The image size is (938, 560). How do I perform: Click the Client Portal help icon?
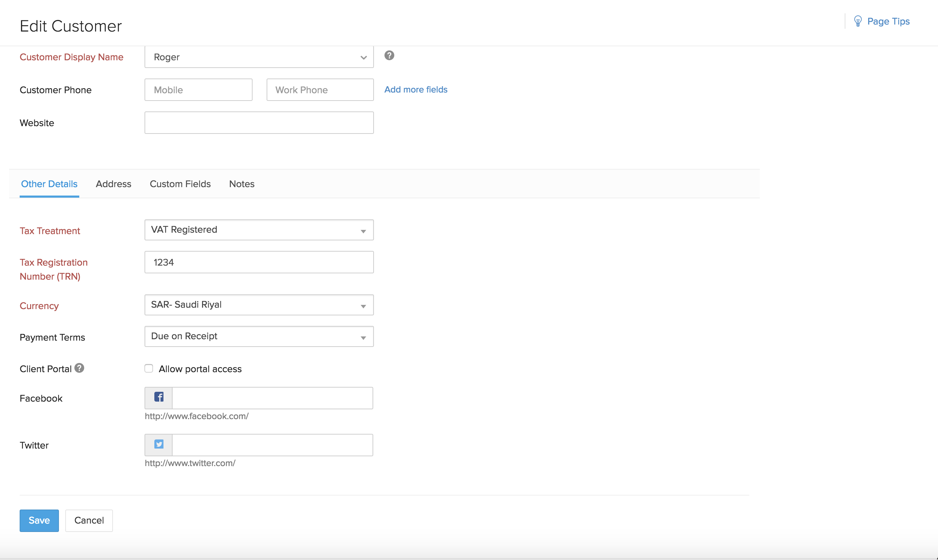click(79, 368)
